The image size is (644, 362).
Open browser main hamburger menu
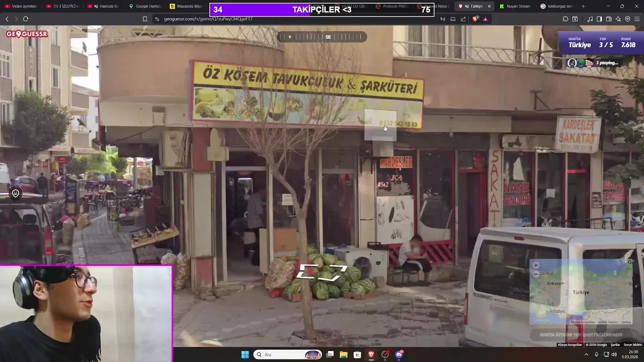637,19
